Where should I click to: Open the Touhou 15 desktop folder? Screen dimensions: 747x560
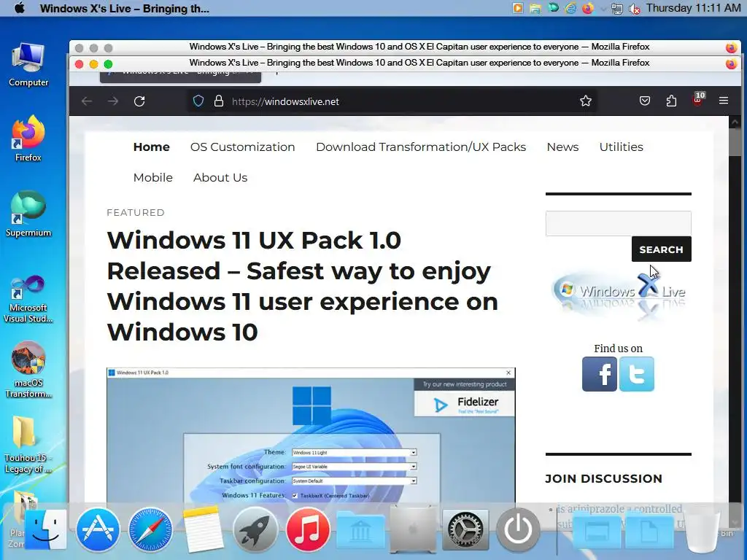point(28,445)
